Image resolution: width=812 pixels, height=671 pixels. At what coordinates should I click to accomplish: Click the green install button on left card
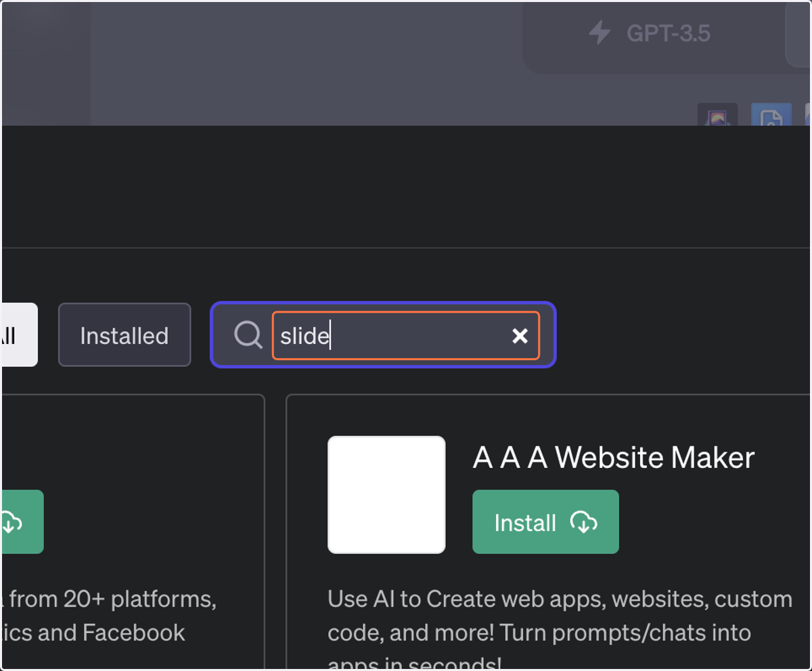tap(22, 522)
